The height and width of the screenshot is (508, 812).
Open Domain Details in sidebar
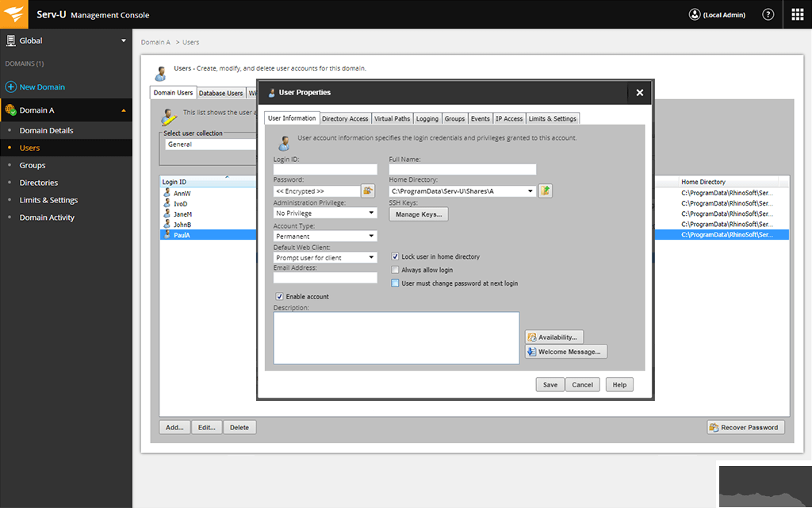[x=47, y=131]
